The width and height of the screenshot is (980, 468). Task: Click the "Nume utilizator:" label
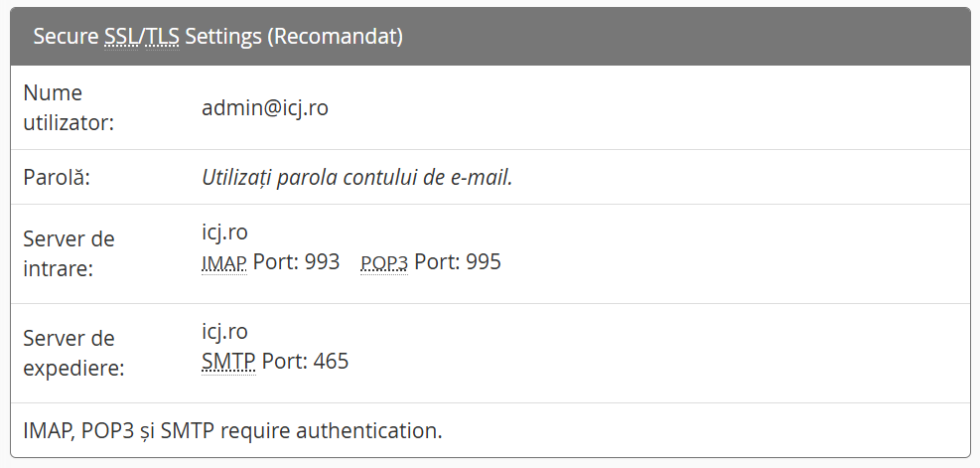point(69,107)
